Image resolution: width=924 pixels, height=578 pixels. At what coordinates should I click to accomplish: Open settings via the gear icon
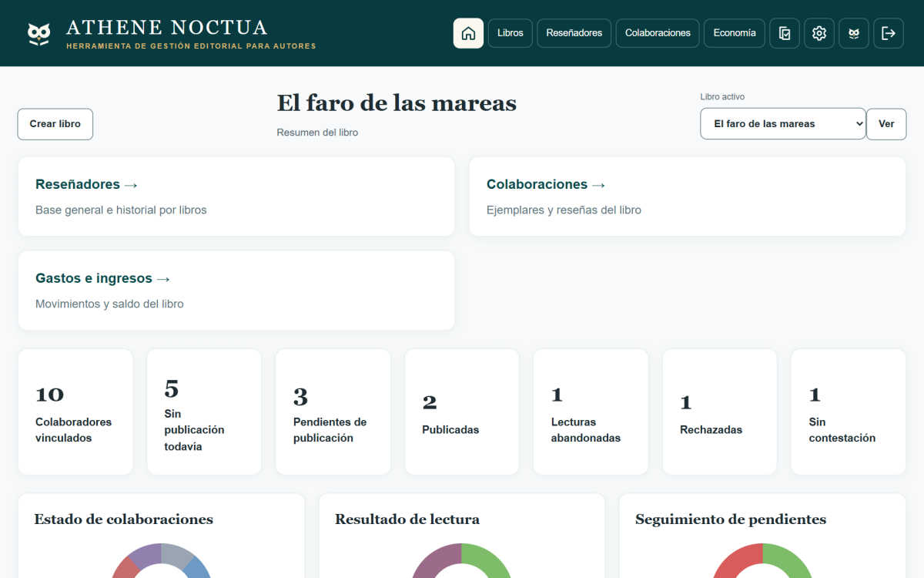[819, 33]
